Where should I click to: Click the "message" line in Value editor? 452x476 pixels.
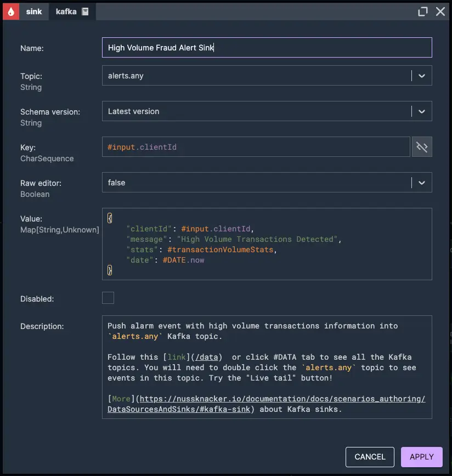[234, 239]
